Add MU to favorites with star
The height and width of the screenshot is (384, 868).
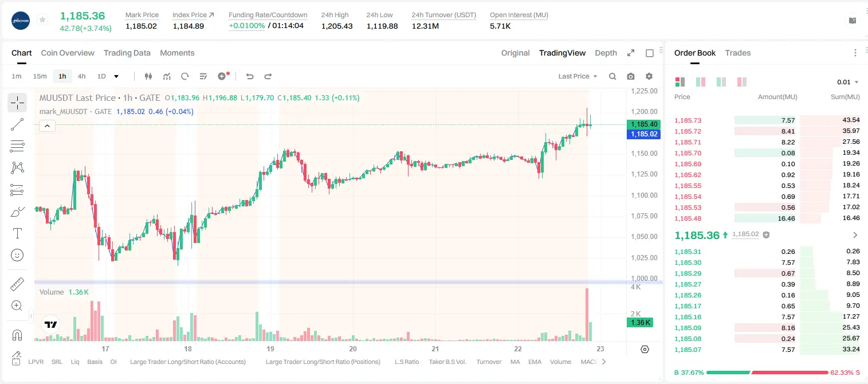(x=42, y=20)
